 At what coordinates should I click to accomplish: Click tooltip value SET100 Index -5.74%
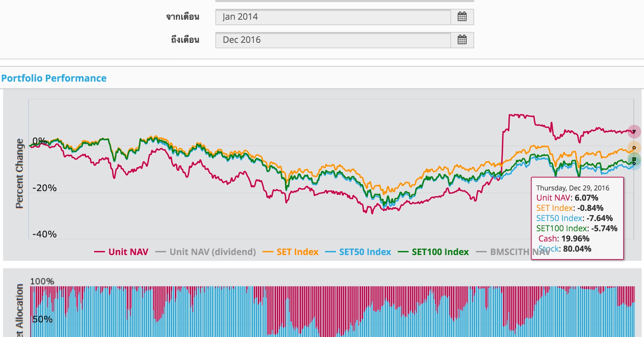click(x=577, y=229)
